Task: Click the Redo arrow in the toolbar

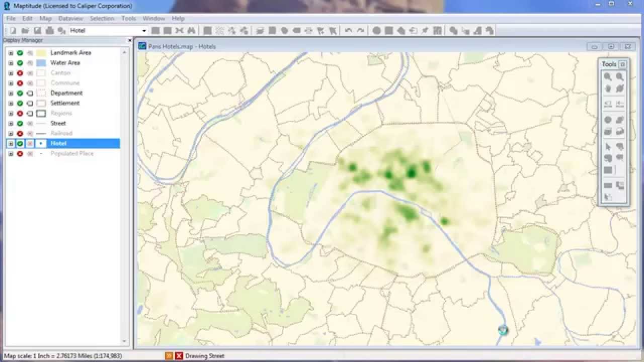Action: 361,31
